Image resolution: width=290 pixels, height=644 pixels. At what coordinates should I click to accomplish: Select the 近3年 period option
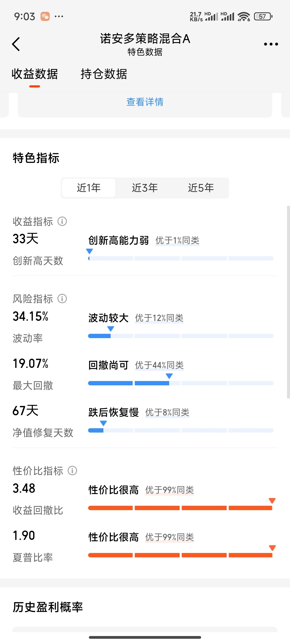(145, 188)
